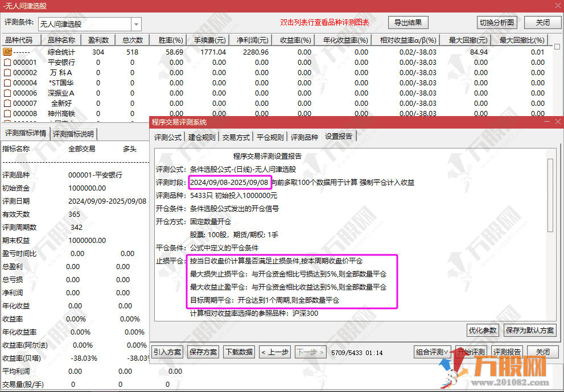The width and height of the screenshot is (564, 392).
Task: Go back with the 上一步 button
Action: [275, 352]
